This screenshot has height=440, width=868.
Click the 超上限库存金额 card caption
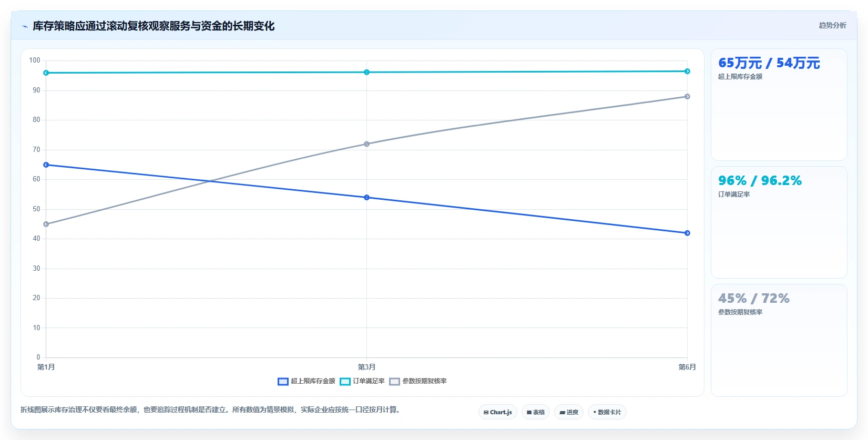740,77
